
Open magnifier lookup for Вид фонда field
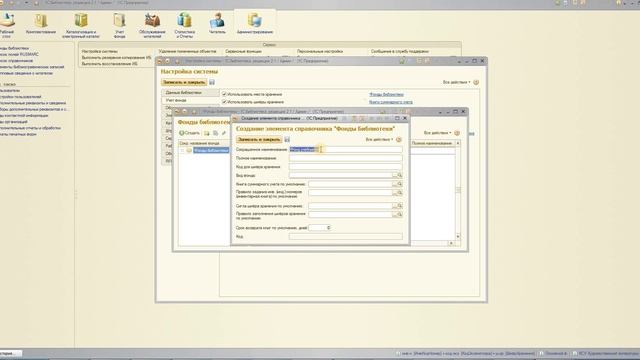pos(400,175)
